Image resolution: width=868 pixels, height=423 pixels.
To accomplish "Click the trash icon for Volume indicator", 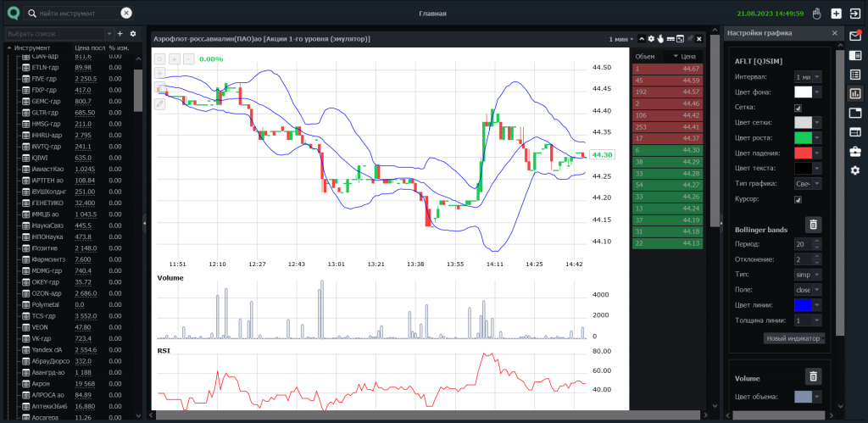I will coord(813,377).
